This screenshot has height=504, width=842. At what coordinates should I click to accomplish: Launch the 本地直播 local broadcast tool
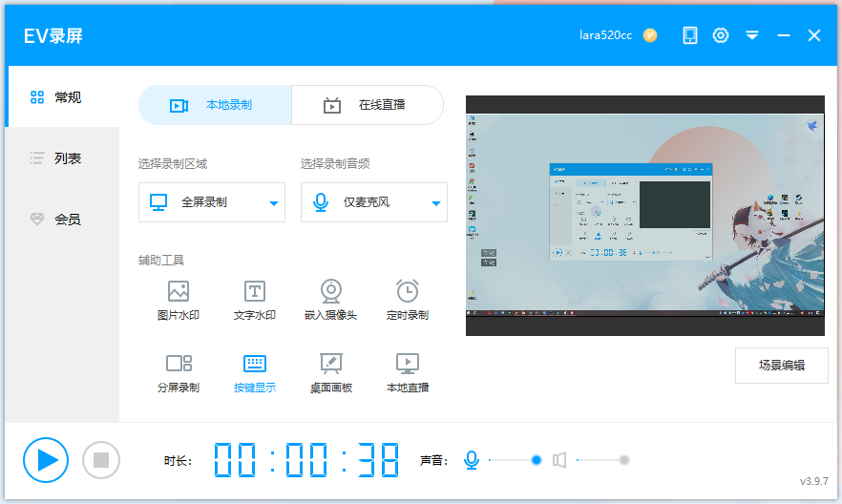[408, 373]
